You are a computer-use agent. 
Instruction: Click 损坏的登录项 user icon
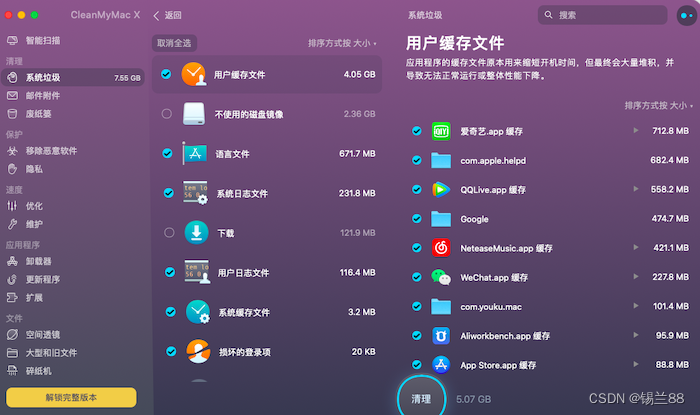(x=198, y=351)
